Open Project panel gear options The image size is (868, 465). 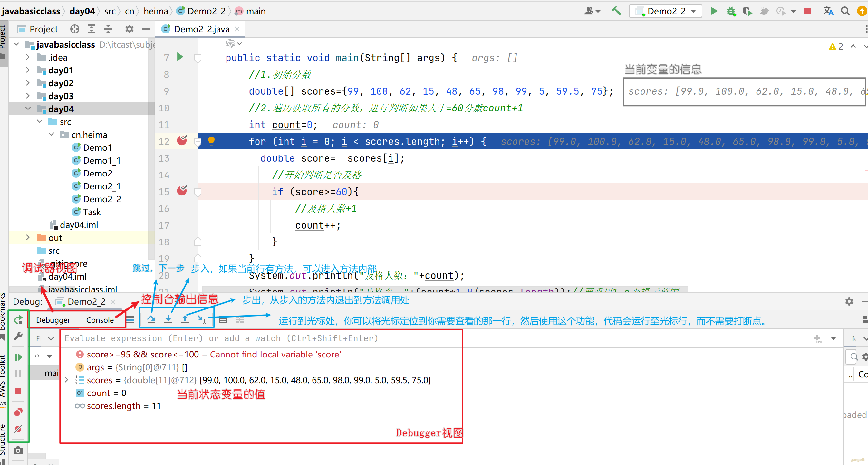tap(130, 29)
